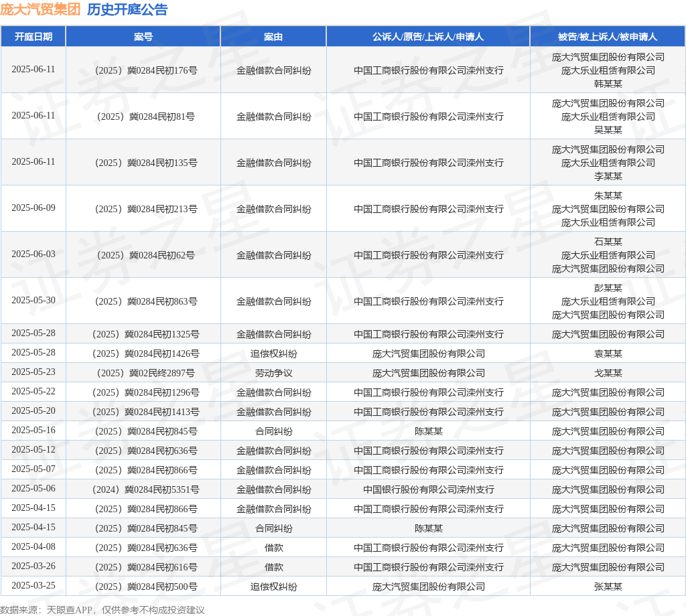686x616 pixels.
Task: Select case number (2025)冀0284民初1413号
Action: pos(146,412)
